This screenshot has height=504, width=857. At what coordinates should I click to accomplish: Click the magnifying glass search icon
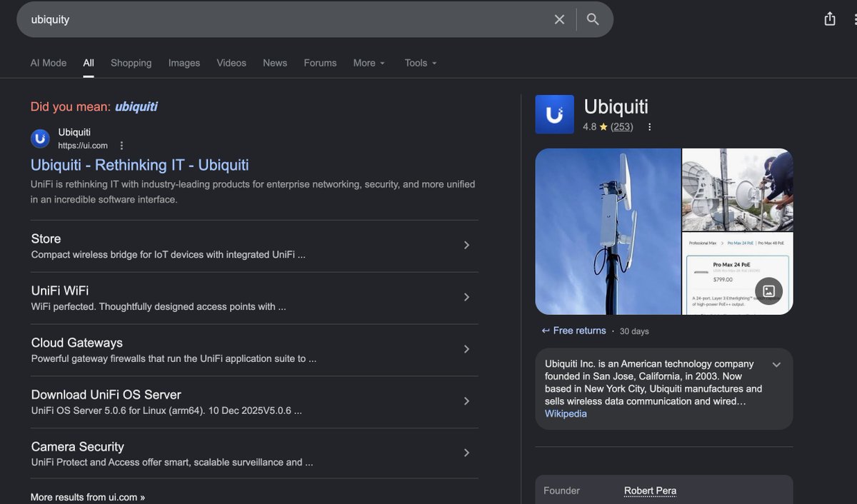[593, 19]
